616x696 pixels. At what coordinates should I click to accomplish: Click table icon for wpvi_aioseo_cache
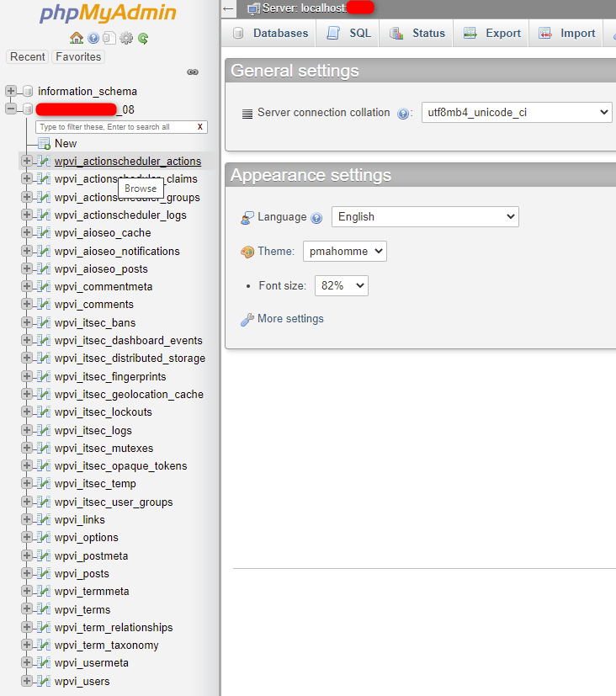coord(44,232)
